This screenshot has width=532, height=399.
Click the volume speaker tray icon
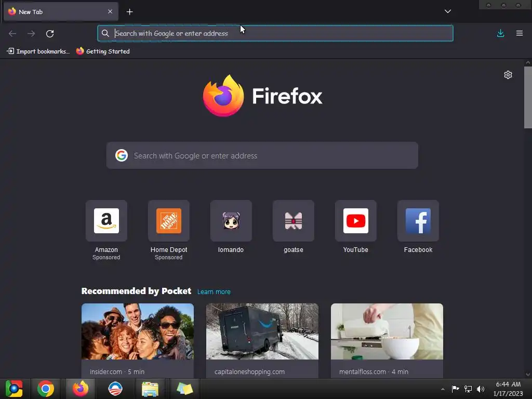[x=481, y=389]
